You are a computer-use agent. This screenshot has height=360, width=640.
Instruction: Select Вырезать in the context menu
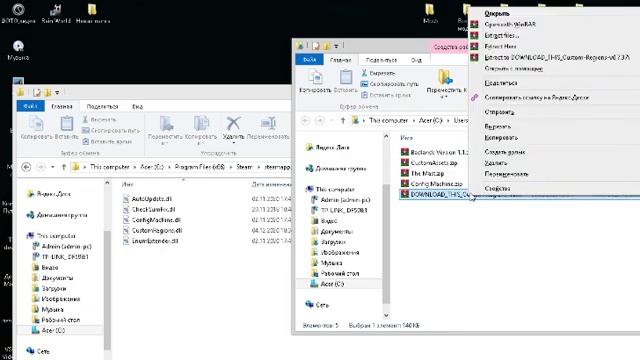(498, 127)
